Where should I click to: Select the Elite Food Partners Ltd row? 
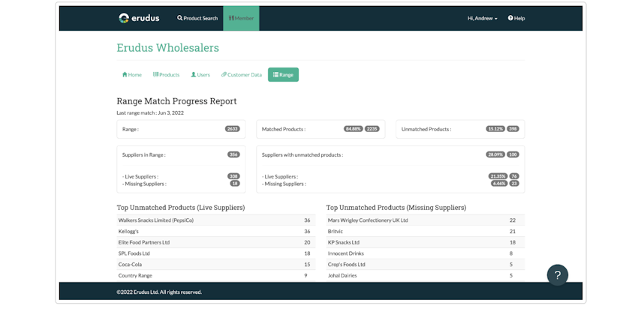[216, 242]
